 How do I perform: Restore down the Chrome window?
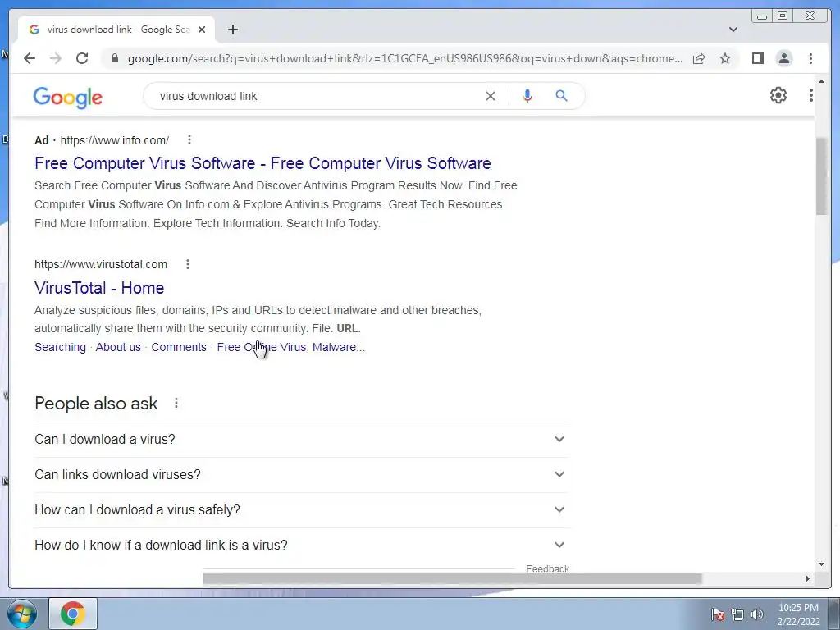(783, 16)
